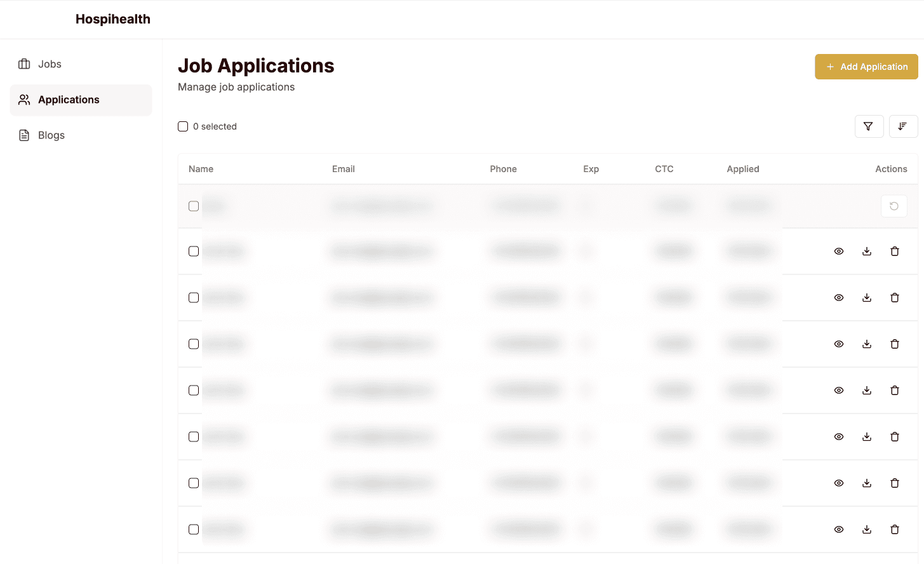
Task: Check the first table row checkbox
Action: [x=194, y=206]
